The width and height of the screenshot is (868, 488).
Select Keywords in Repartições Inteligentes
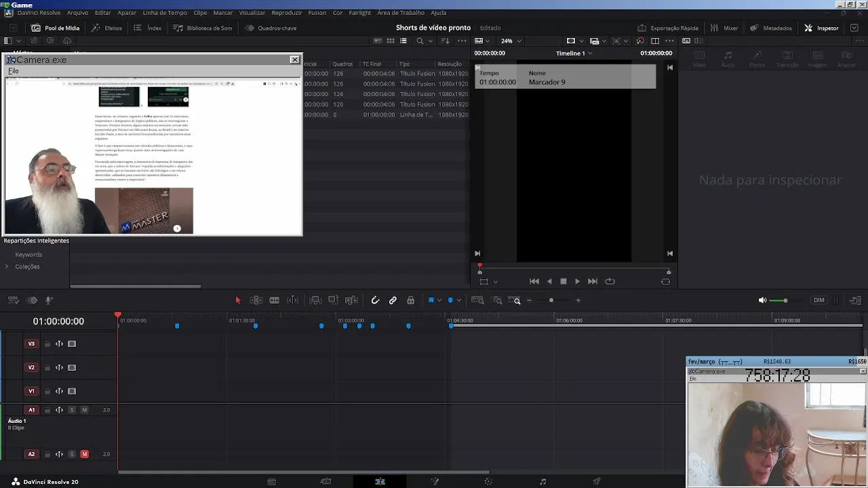click(28, 254)
